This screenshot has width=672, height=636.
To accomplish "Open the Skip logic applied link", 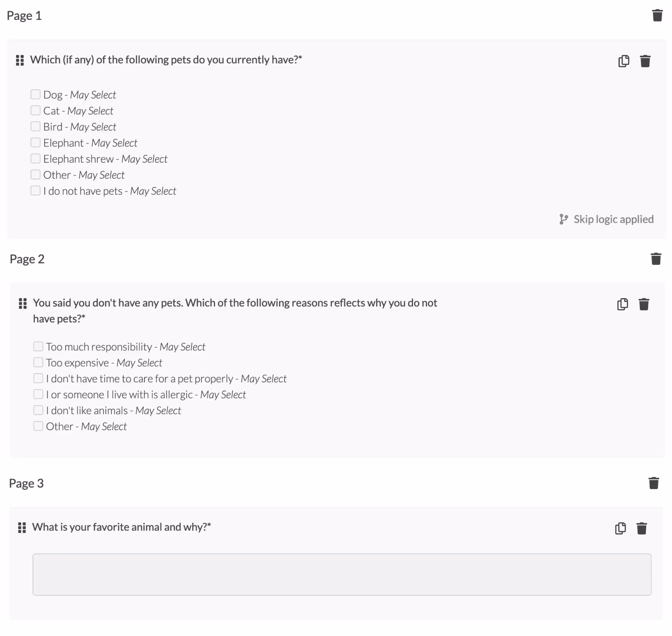I will pos(614,219).
